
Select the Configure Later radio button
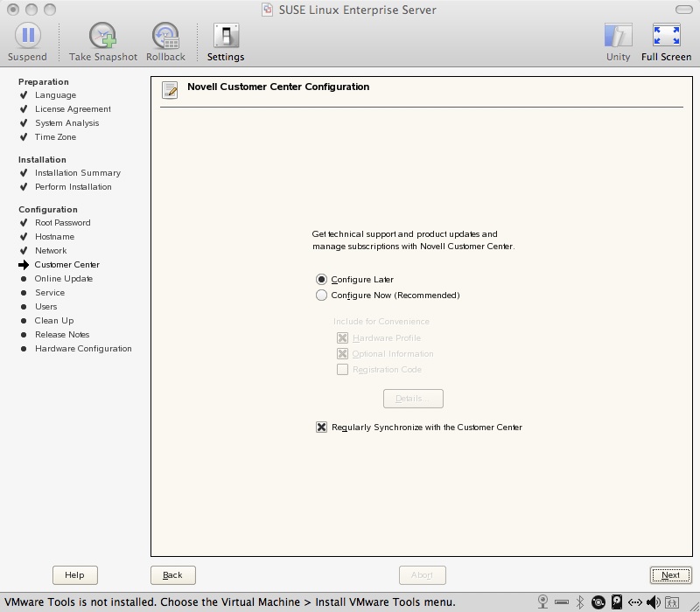click(x=321, y=279)
